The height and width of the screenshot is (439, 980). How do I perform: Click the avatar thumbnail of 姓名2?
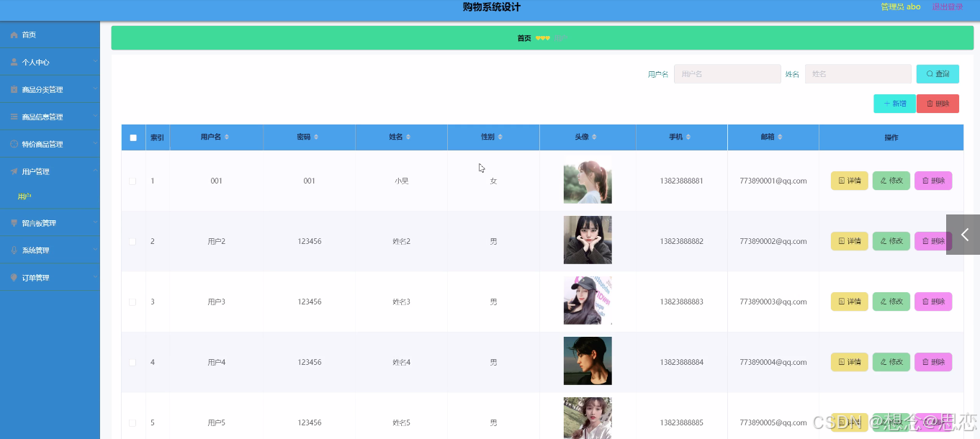click(588, 240)
